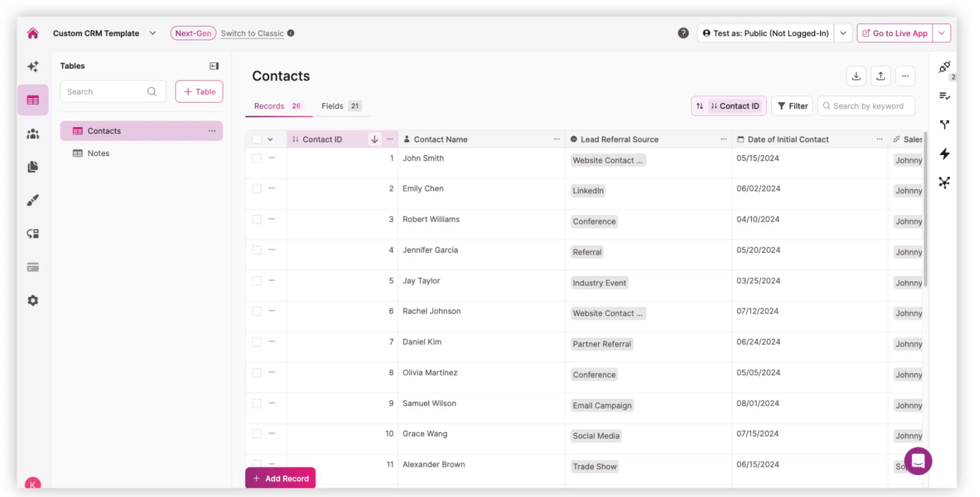Toggle the select-all records checkbox
980x497 pixels.
coord(257,139)
